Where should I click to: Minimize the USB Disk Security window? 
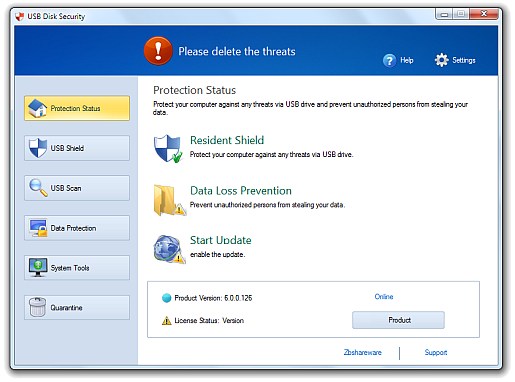pyautogui.click(x=444, y=14)
